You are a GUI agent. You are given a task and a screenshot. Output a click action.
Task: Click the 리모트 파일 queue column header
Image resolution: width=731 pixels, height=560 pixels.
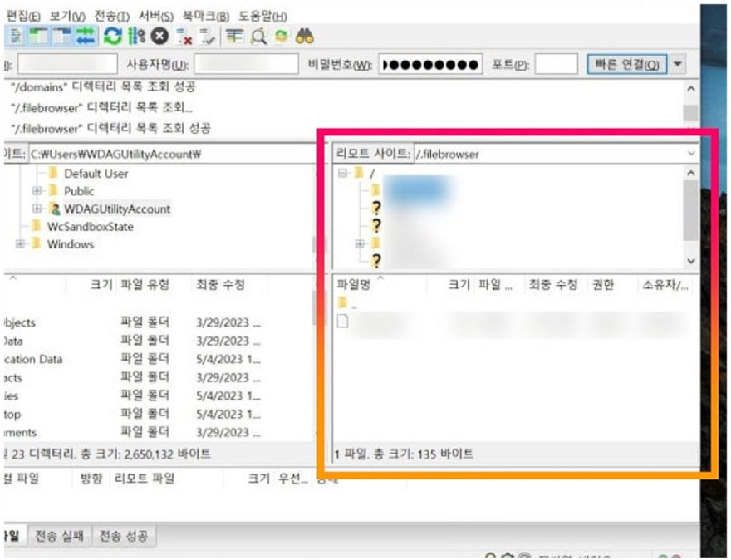coord(144,479)
